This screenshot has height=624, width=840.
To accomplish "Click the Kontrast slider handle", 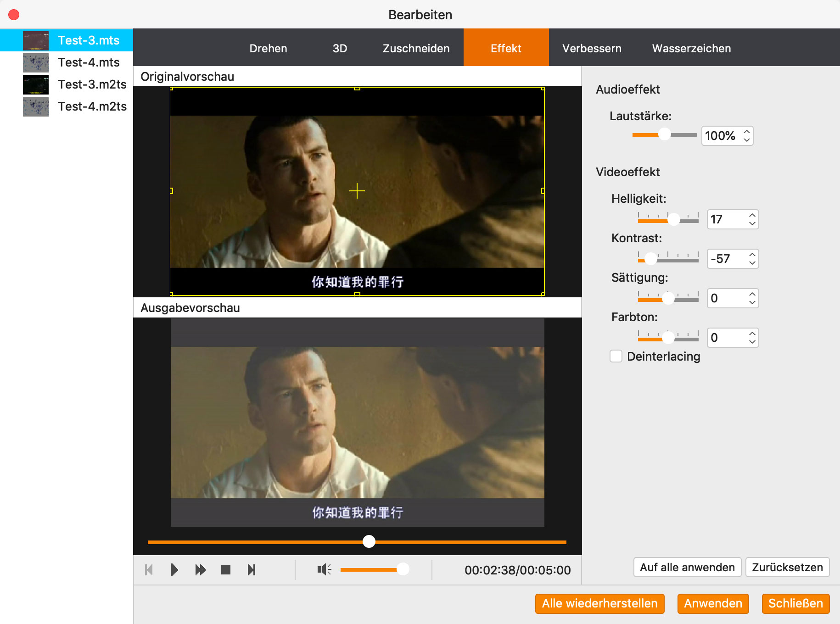I will point(650,259).
